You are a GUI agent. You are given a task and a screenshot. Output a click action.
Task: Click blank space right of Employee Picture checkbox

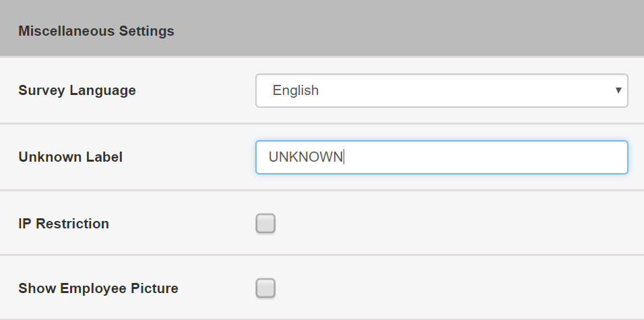click(x=452, y=288)
